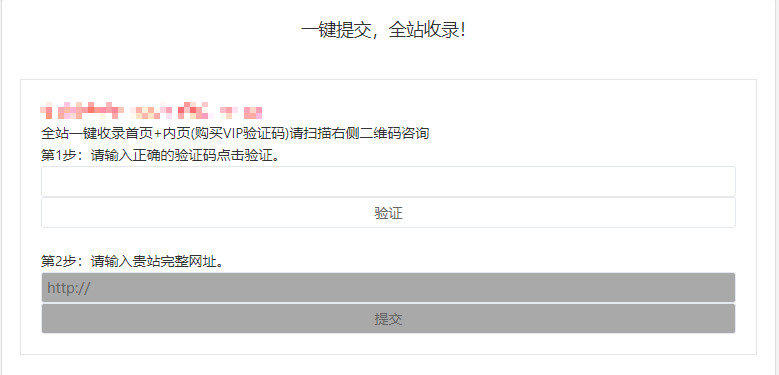
Task: Click the http:// website URL field
Action: point(388,287)
